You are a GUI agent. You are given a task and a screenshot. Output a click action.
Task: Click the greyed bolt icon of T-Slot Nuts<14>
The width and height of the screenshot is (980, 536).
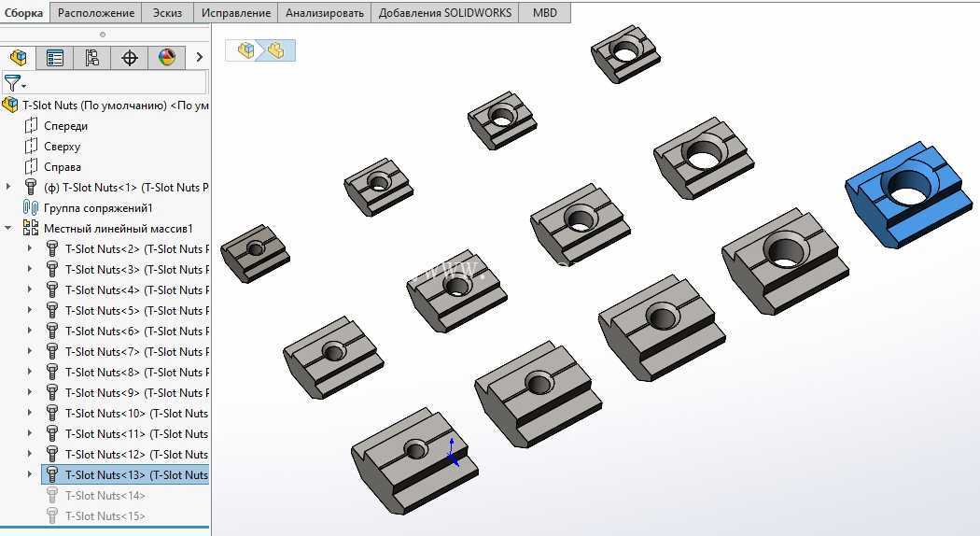(x=52, y=495)
